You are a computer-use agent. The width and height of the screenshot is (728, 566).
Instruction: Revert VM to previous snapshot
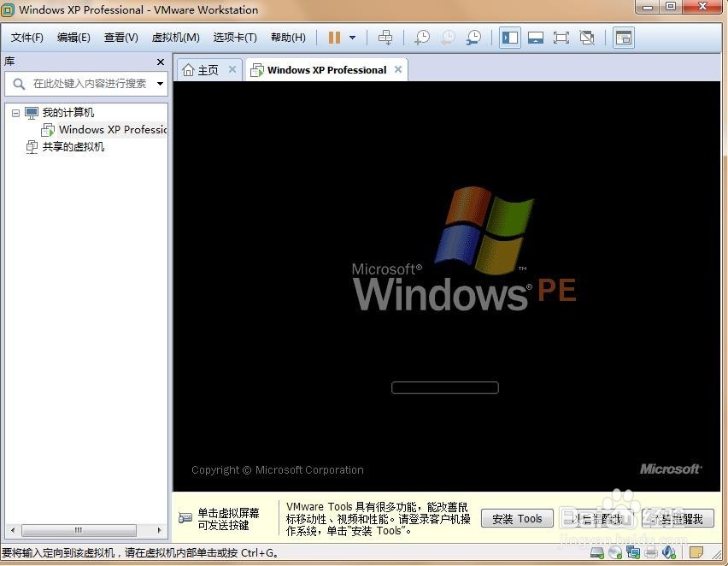click(x=448, y=38)
